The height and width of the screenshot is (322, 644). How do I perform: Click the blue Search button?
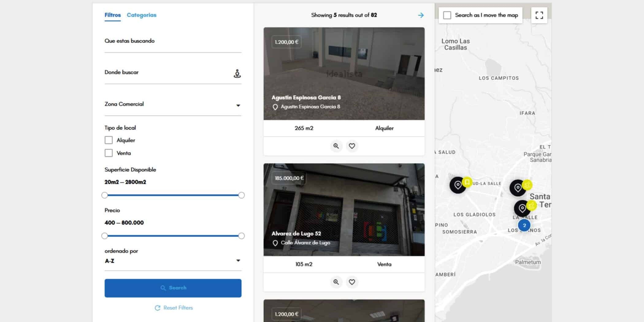coord(173,288)
